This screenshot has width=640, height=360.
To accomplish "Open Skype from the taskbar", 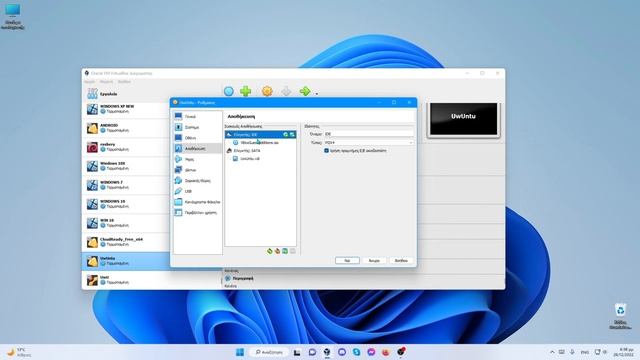I will [356, 352].
